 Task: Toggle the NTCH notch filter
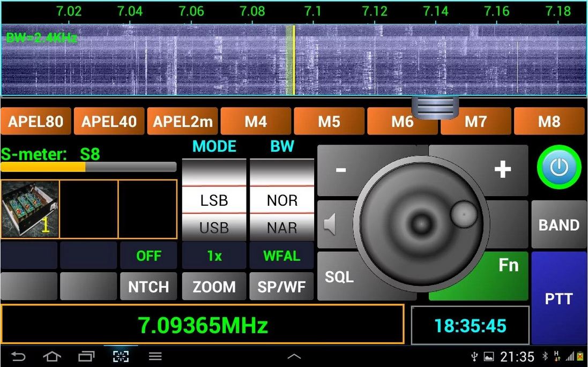coord(148,287)
